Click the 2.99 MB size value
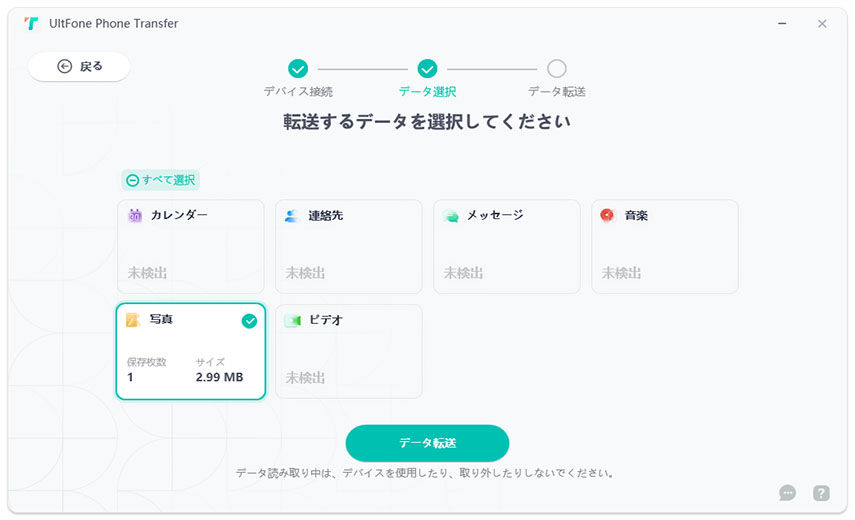This screenshot has width=855, height=520. tap(219, 377)
